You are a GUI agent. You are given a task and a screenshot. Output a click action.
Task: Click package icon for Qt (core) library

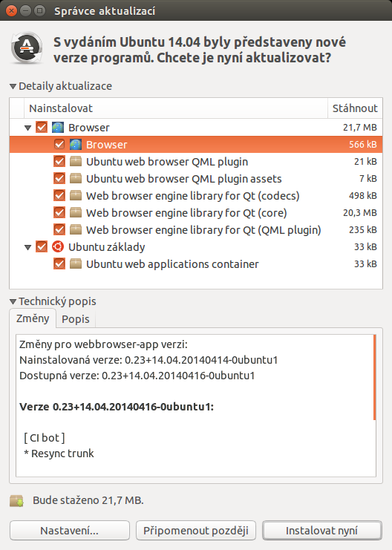[76, 212]
